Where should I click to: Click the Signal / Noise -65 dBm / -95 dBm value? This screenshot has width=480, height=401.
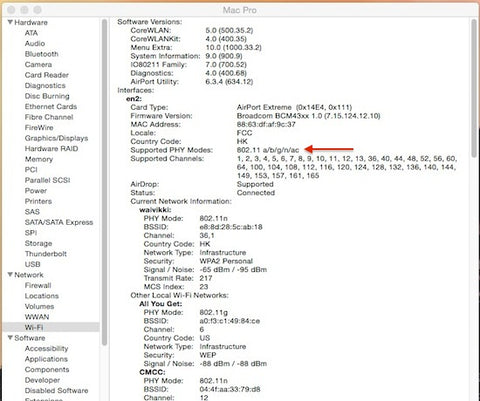pyautogui.click(x=233, y=270)
